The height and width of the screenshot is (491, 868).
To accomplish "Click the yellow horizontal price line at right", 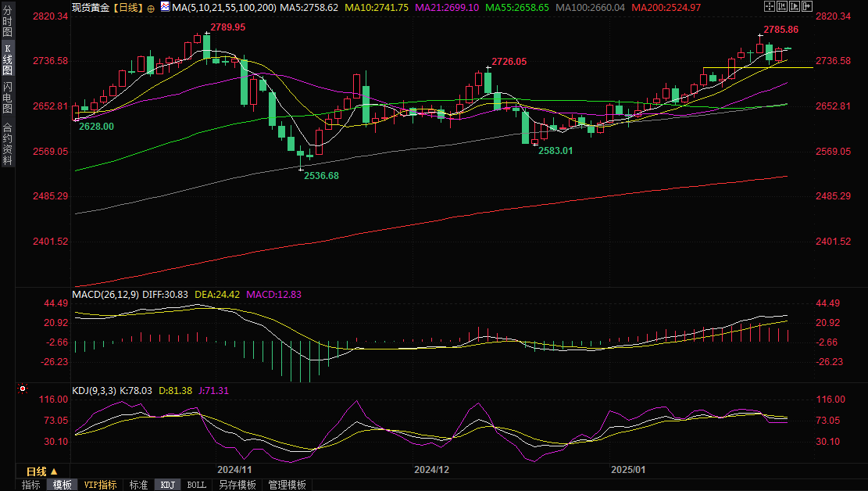I will (758, 67).
